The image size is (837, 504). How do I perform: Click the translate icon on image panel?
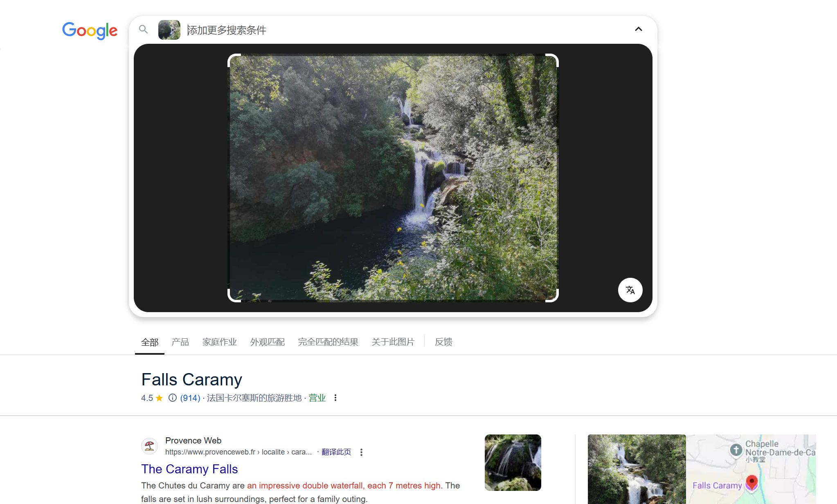tap(630, 290)
